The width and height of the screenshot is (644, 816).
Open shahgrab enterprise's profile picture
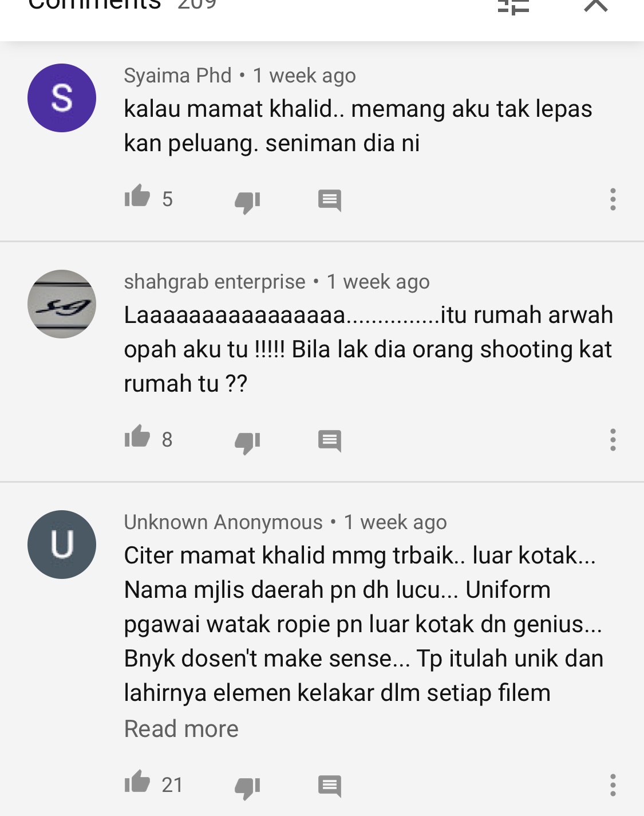point(62,304)
